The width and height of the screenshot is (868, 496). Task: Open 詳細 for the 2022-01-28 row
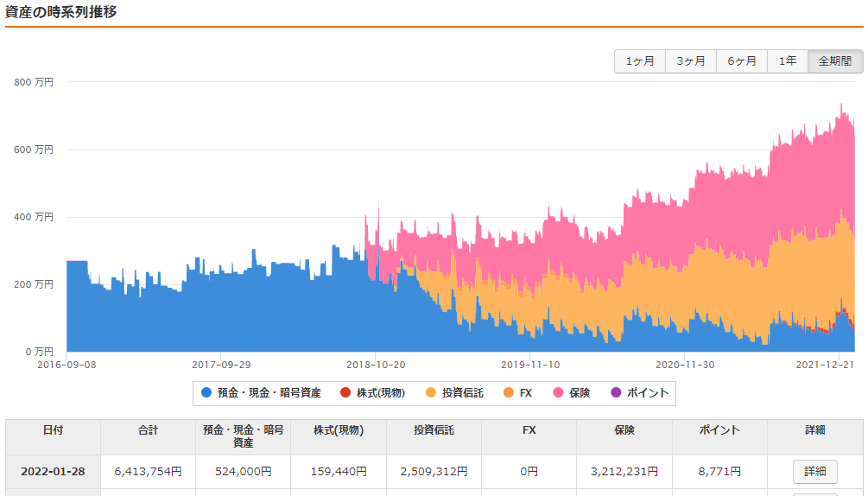pyautogui.click(x=814, y=472)
